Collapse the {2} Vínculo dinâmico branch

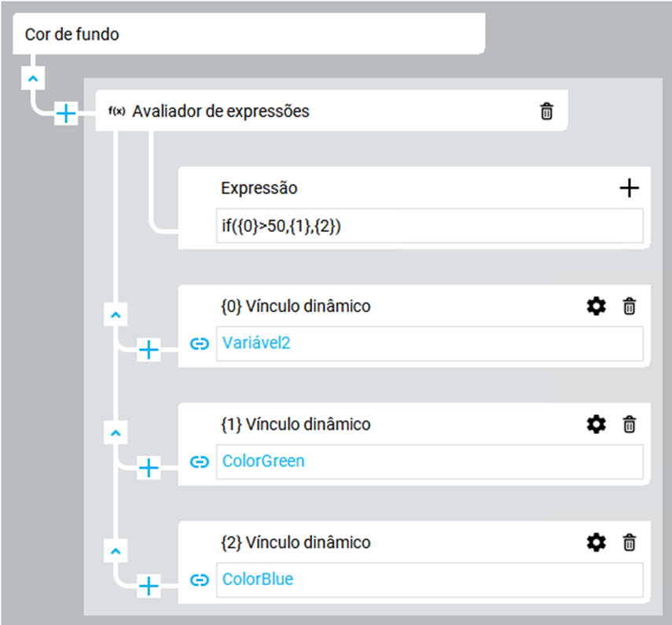tap(116, 550)
